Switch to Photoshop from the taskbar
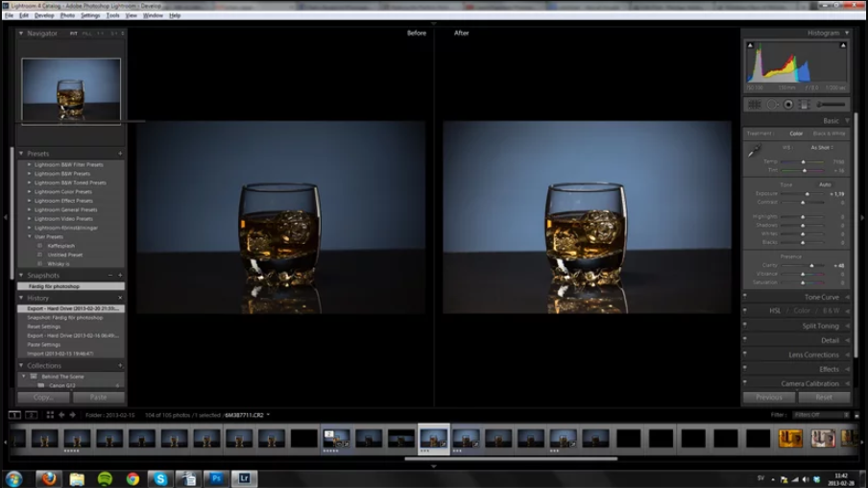 point(216,478)
